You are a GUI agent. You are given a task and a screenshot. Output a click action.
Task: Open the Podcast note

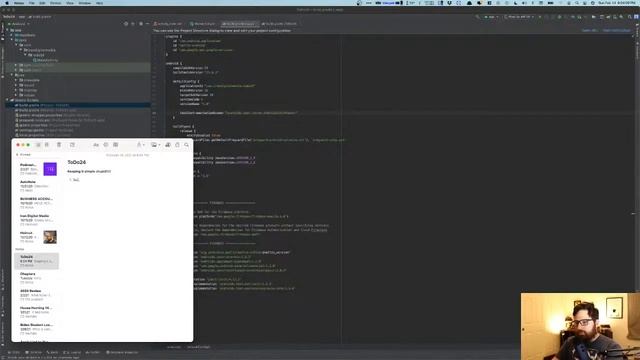37,169
